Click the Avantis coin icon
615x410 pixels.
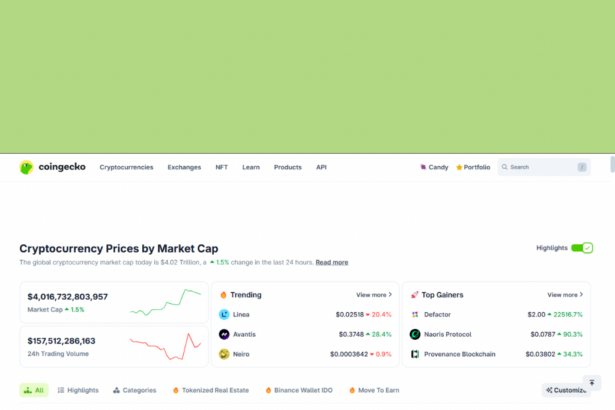tap(224, 334)
